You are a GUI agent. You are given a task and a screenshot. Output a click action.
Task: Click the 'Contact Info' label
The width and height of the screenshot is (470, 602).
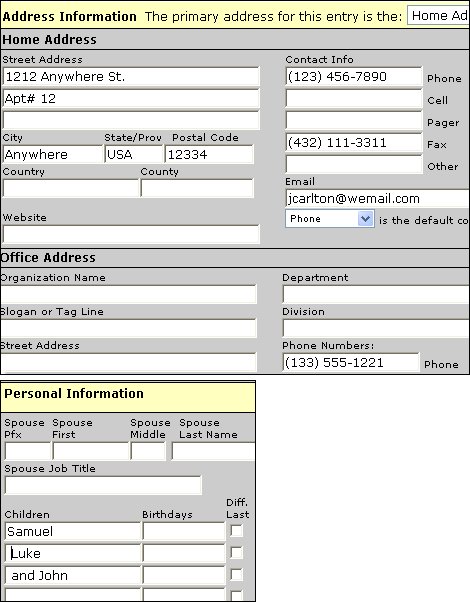pyautogui.click(x=319, y=60)
